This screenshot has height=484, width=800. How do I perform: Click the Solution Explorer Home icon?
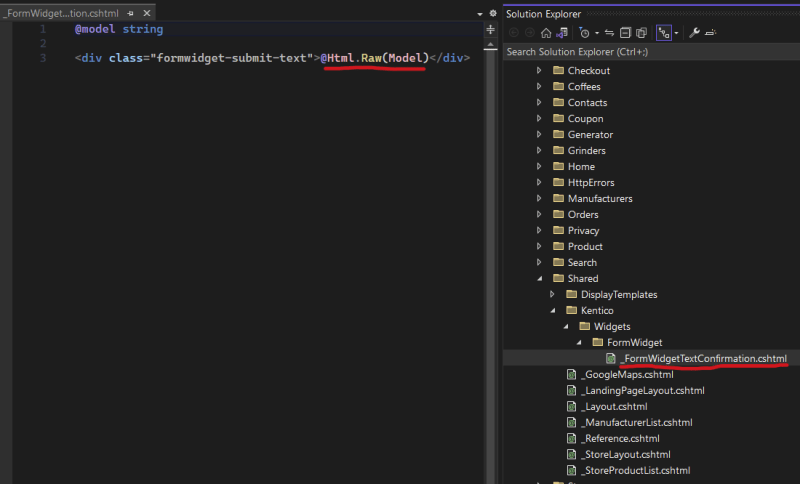point(546,33)
